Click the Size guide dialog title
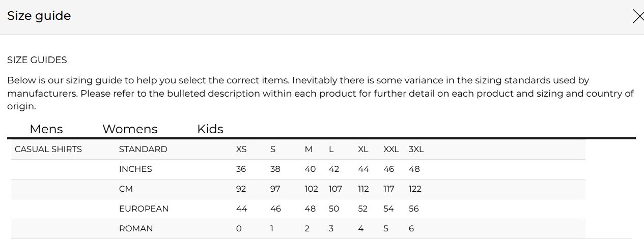Image resolution: width=644 pixels, height=239 pixels. (x=39, y=16)
